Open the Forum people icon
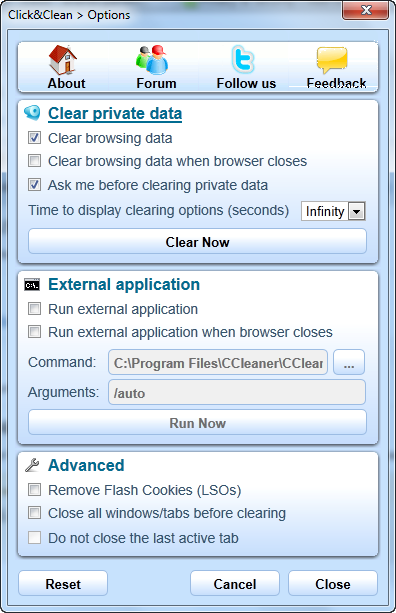Screen dimensions: 396x613 [x=152, y=60]
